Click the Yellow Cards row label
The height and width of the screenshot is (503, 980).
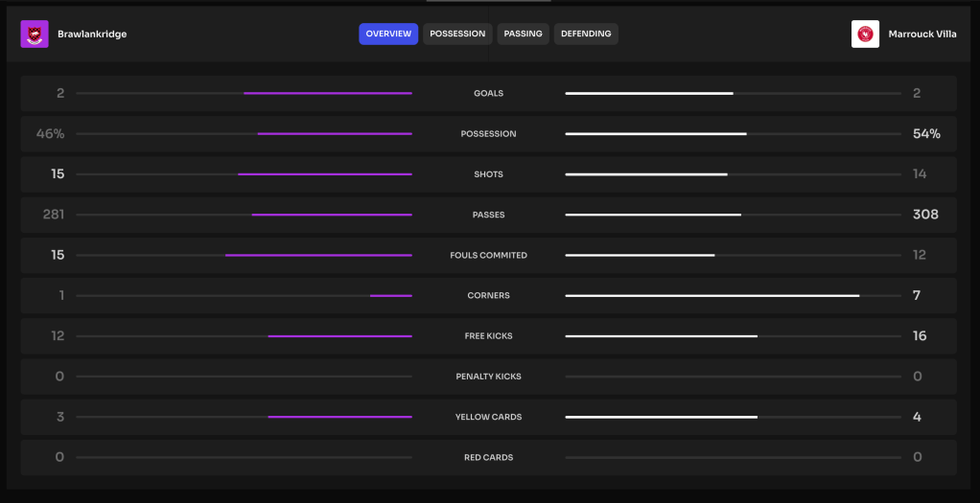click(x=488, y=418)
